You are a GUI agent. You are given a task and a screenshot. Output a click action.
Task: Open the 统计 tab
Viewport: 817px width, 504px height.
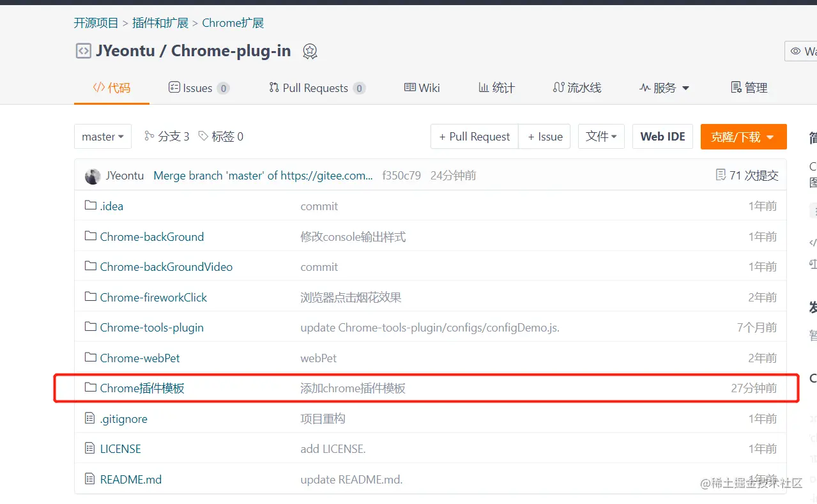pyautogui.click(x=496, y=88)
